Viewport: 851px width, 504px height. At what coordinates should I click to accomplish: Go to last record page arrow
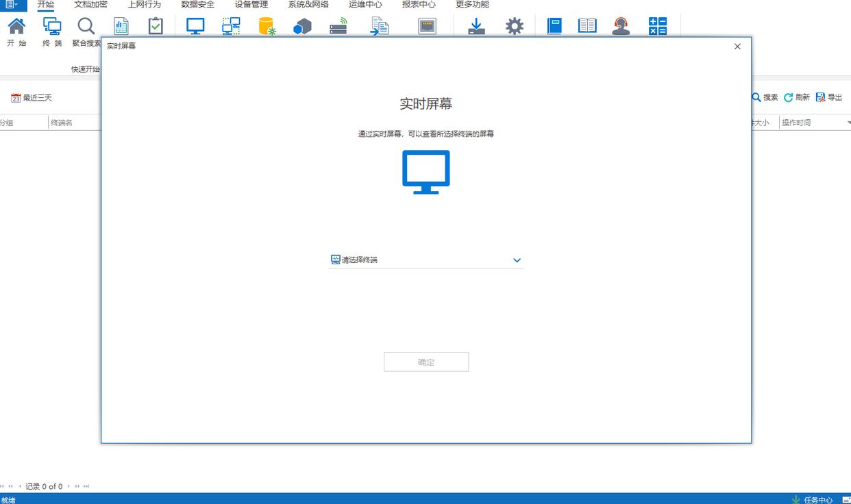(x=86, y=487)
